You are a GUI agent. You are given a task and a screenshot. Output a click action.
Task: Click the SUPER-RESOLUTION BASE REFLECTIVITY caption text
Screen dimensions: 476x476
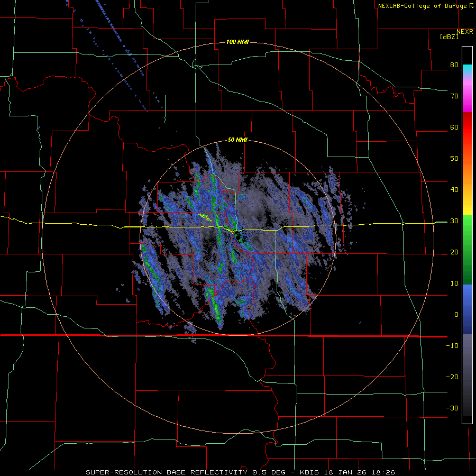pos(167,472)
